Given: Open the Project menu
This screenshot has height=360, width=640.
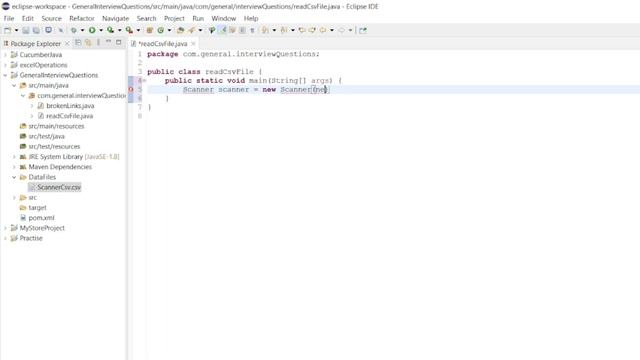Looking at the screenshot, I should 174,18.
